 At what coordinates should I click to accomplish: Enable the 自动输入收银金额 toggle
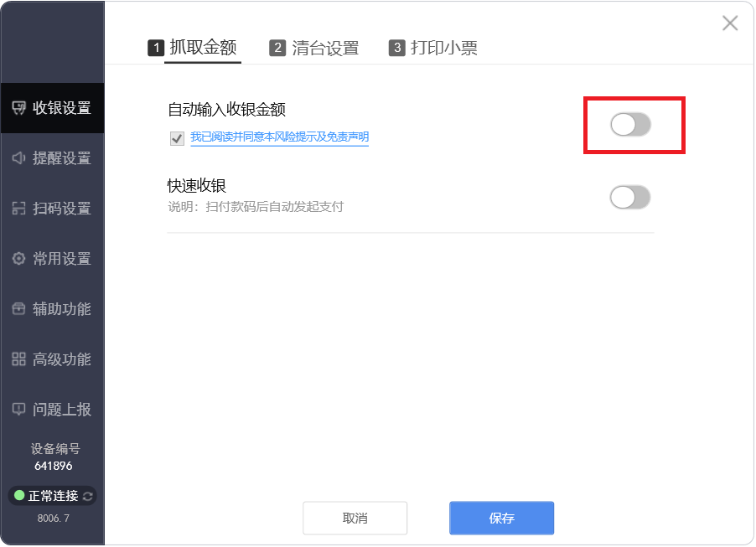click(x=630, y=125)
